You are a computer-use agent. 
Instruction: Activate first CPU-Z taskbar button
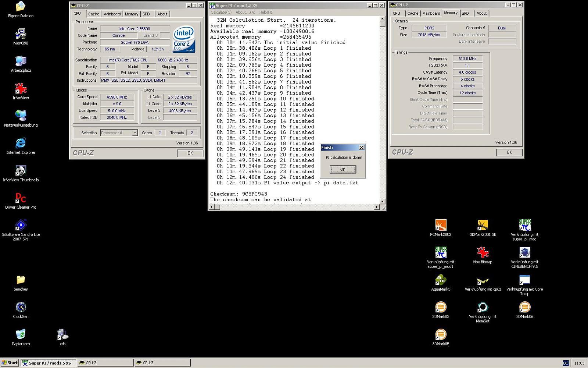[105, 362]
